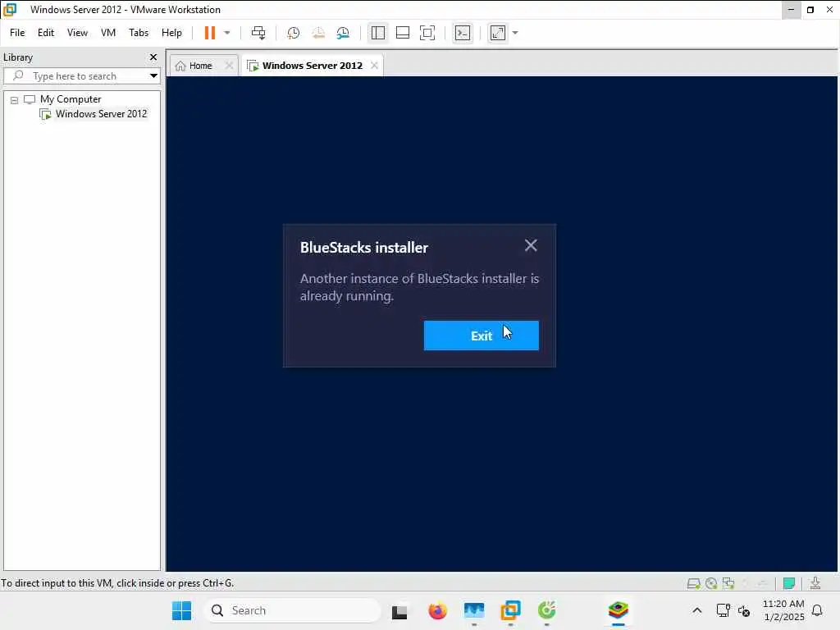Viewport: 840px width, 630px height.
Task: Open the VM menu
Action: 108,33
